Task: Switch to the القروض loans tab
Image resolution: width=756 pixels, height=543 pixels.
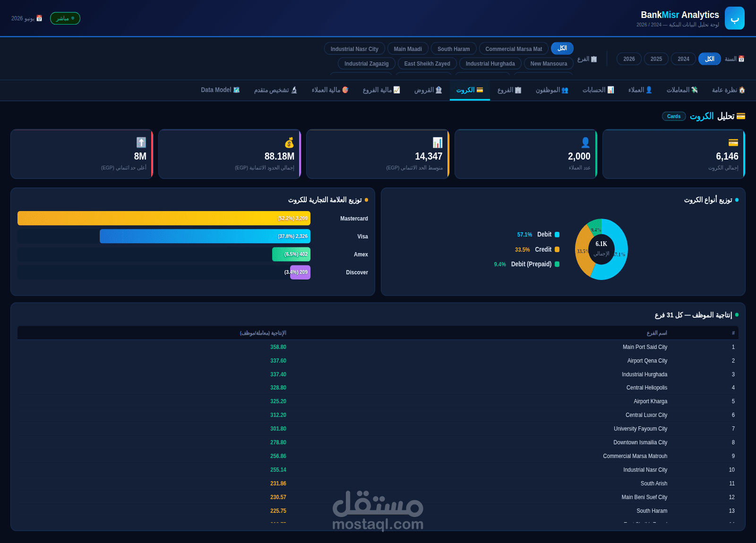Action: pos(428,90)
